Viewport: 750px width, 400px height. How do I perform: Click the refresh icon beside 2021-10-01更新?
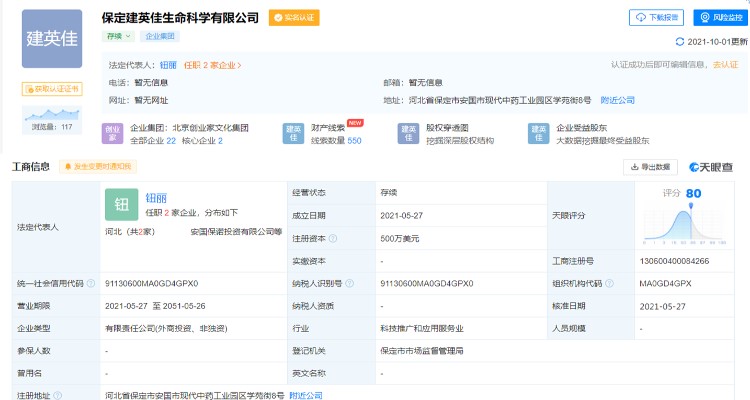[681, 42]
